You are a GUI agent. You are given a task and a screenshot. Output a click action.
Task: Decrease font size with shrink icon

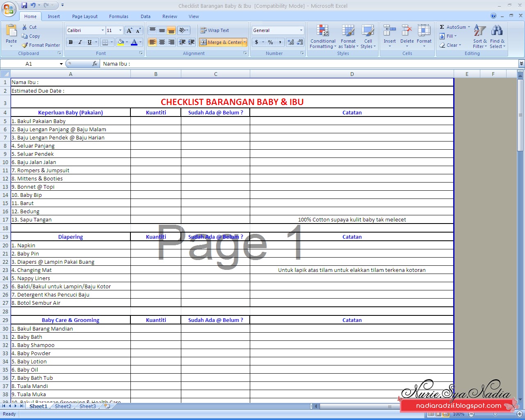[x=138, y=30]
